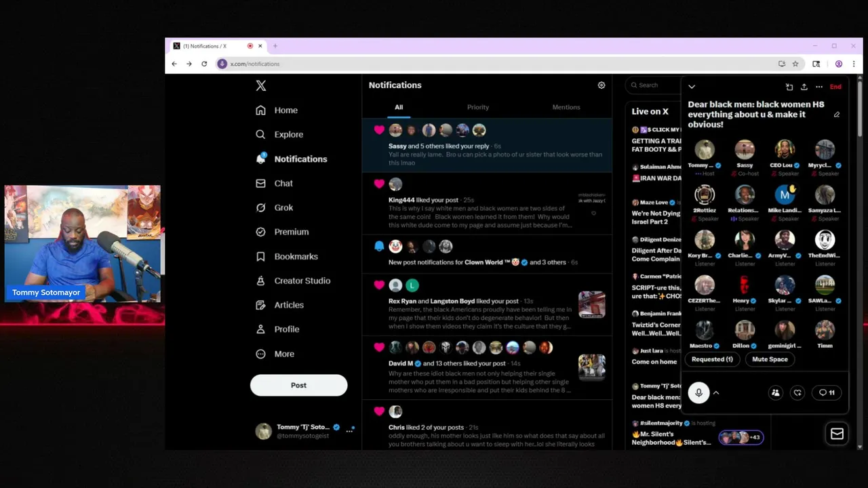
Task: Collapse the Space panel with chevron
Action: pyautogui.click(x=692, y=87)
